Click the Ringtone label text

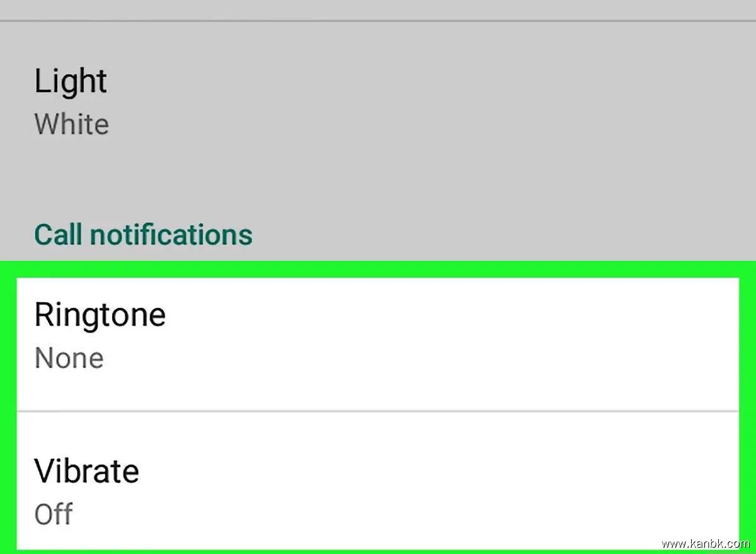tap(100, 315)
